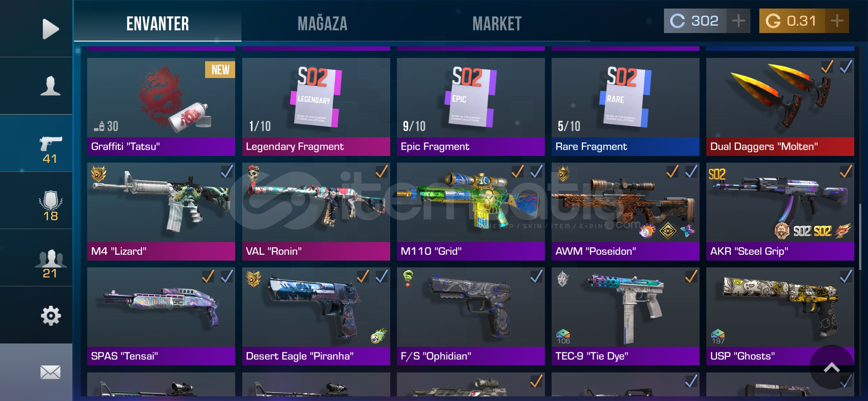Toggle orange checkmark on TEC-9 "Tie Dye"
This screenshot has width=868, height=401.
coord(691,276)
